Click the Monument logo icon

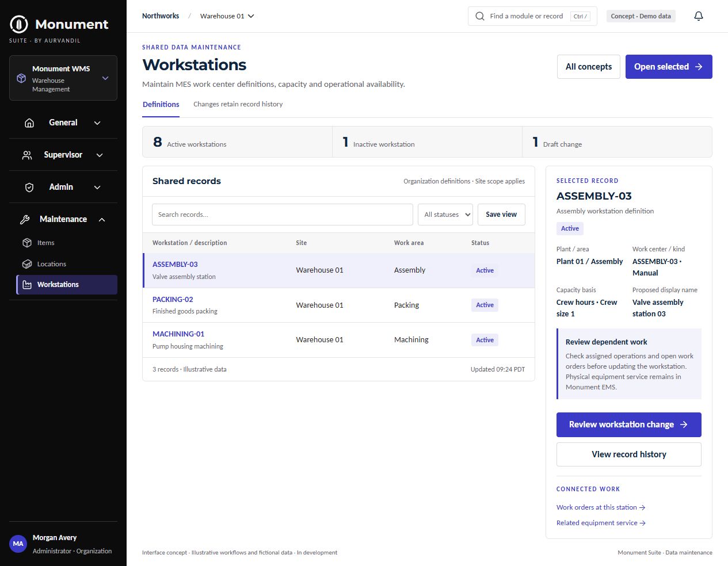point(19,24)
